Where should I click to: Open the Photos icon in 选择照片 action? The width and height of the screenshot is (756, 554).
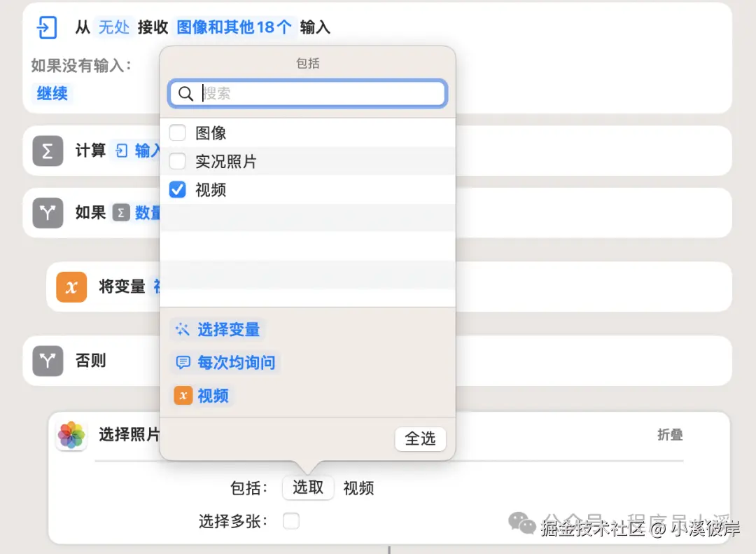[x=71, y=435]
